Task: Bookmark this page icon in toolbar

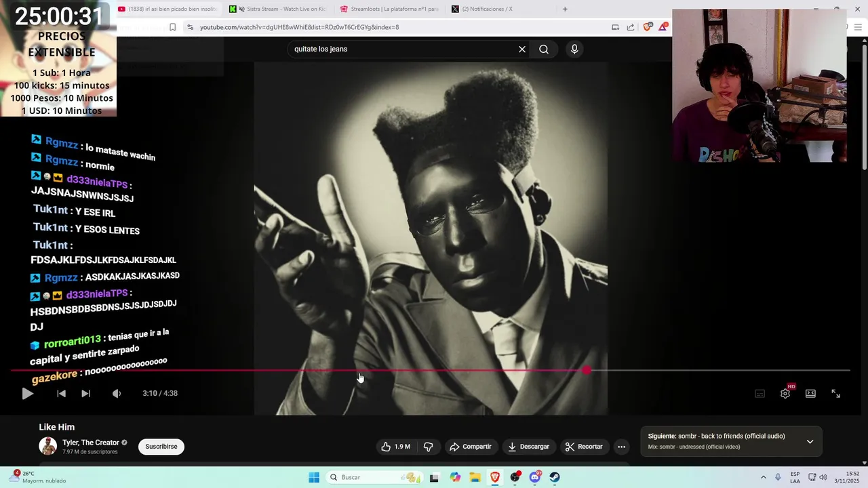Action: pyautogui.click(x=172, y=27)
